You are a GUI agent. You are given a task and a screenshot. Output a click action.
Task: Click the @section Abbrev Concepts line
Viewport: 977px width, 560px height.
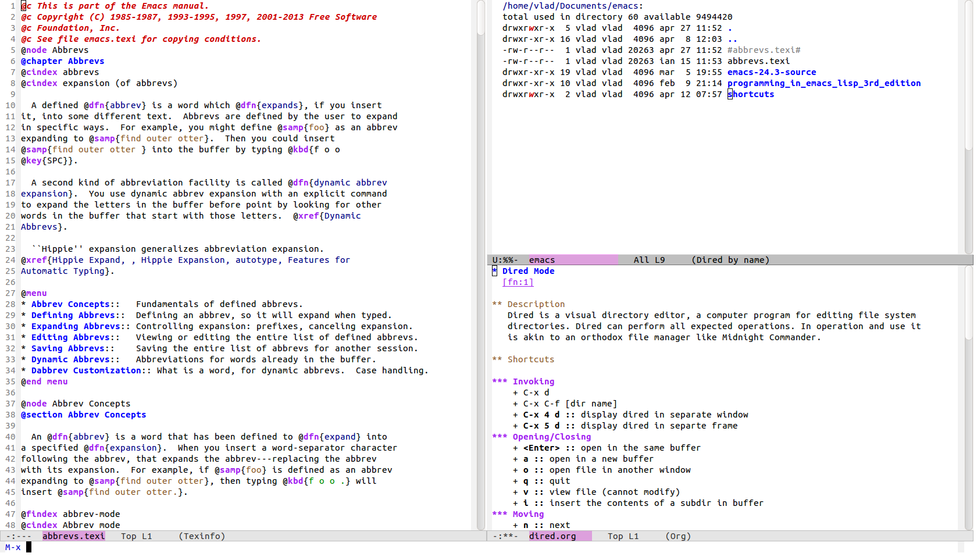click(x=84, y=415)
